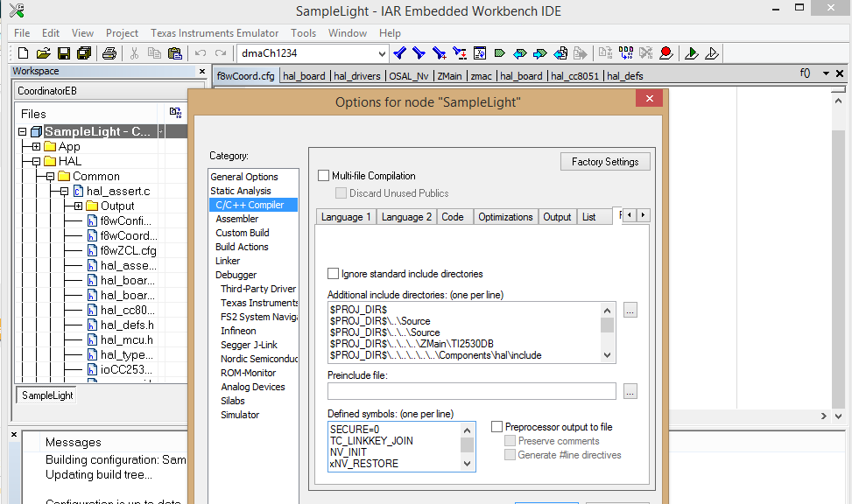
Task: Expand the App folder in tree
Action: pos(36,147)
